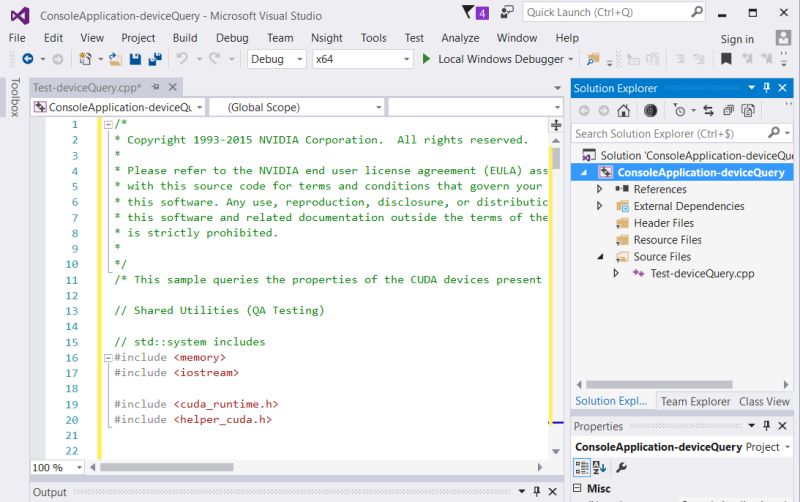Collapse the Source Files folder
Viewport: 800px width, 502px height.
point(601,257)
